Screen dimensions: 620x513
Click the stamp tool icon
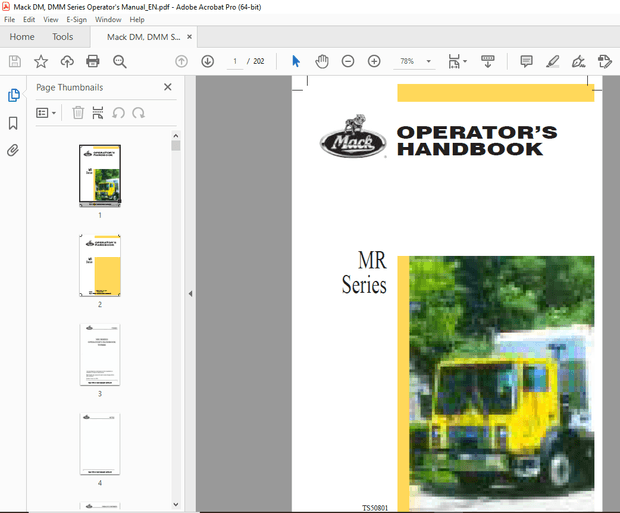click(605, 61)
